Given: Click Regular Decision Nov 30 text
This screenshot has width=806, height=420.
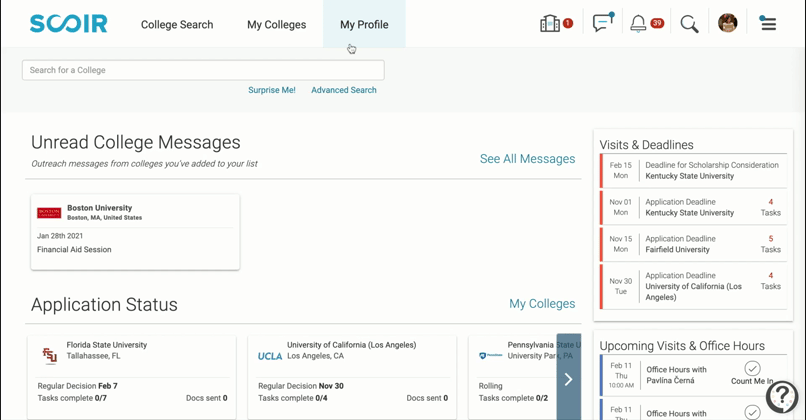Looking at the screenshot, I should point(301,386).
